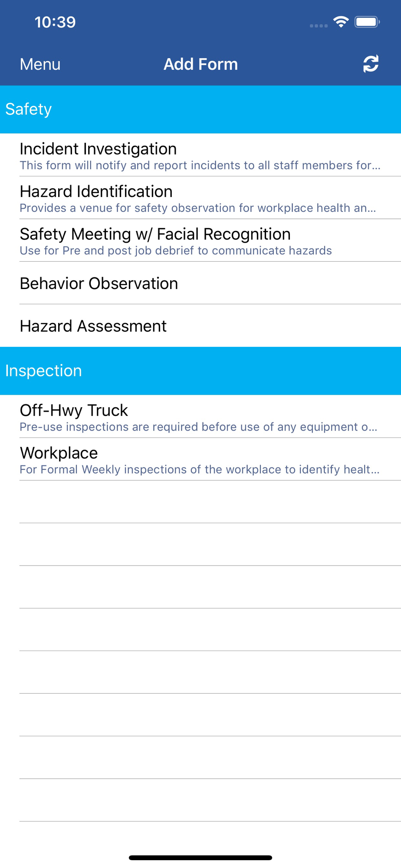
Task: Tap Workplace weekly inspections description text
Action: (x=200, y=470)
